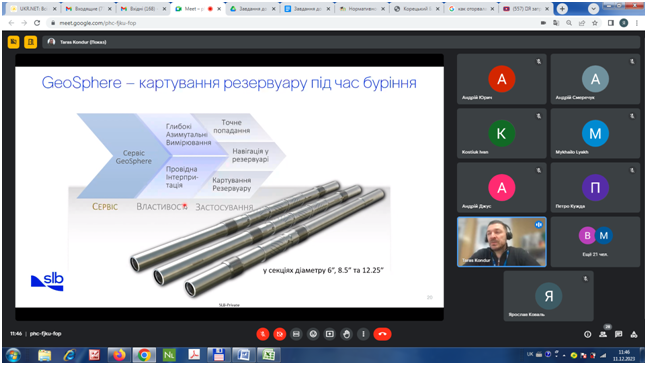Open a new browser tab with plus
The image size is (647, 365).
click(x=562, y=9)
